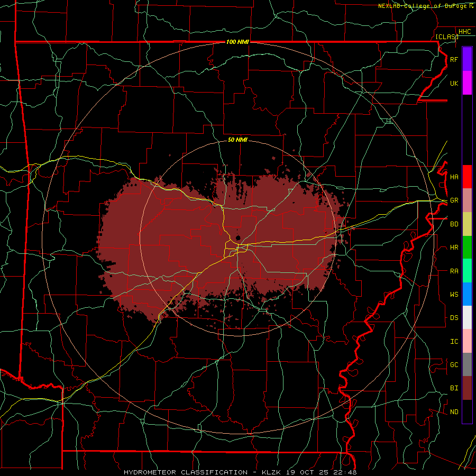Click the [CLAS] legend header text
The height and width of the screenshot is (476, 476).
coord(447,37)
